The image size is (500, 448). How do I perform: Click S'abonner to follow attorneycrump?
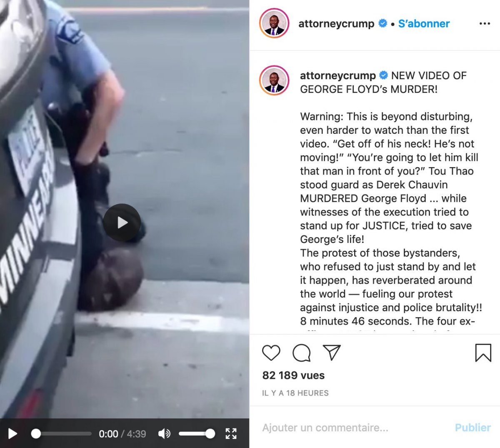(424, 24)
